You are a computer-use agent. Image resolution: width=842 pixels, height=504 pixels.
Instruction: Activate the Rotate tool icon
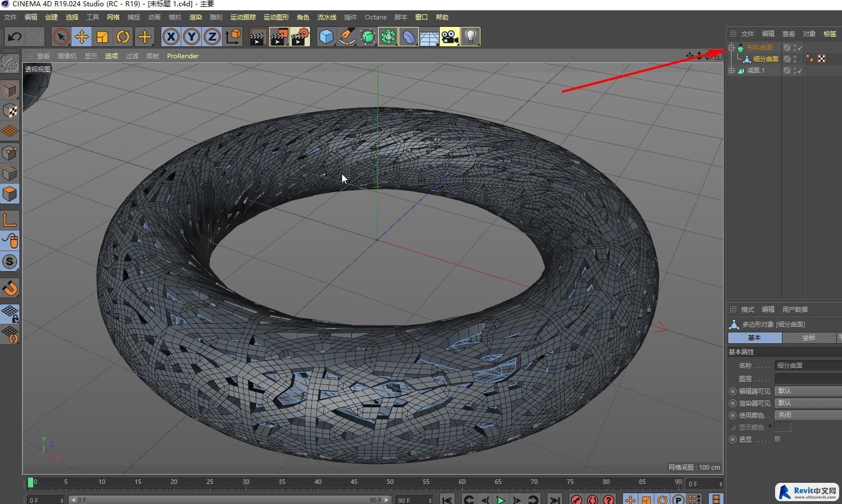point(123,37)
